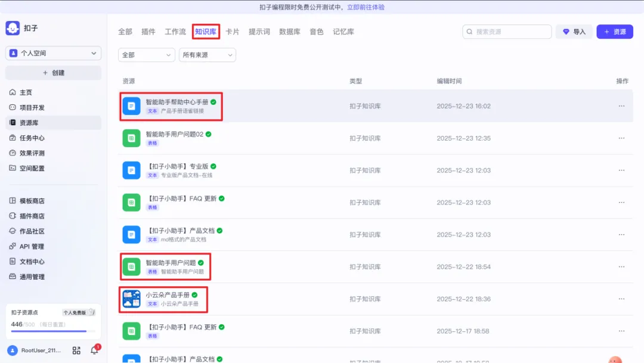The height and width of the screenshot is (363, 644).
Task: Follow the 立即前往体验 link in banner
Action: (x=366, y=7)
